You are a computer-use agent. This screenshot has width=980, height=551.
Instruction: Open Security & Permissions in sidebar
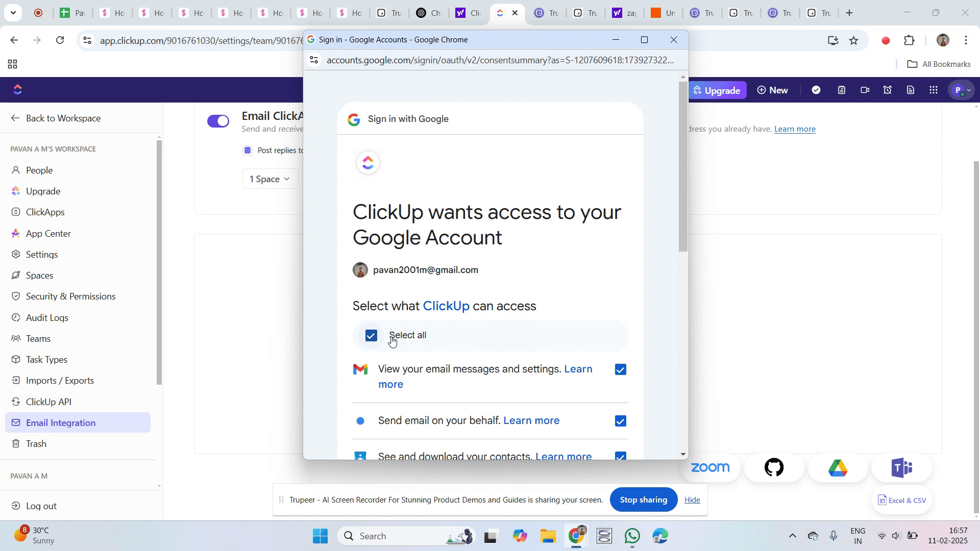coord(70,296)
